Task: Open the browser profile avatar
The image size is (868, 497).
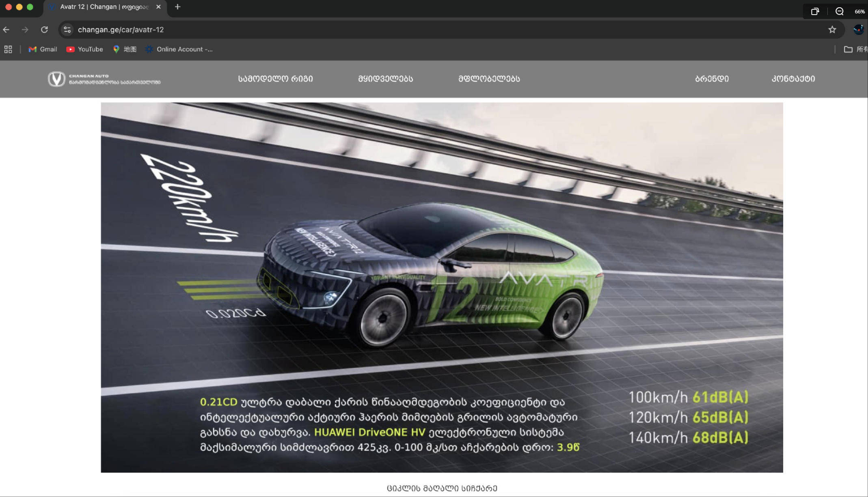Action: (x=858, y=30)
